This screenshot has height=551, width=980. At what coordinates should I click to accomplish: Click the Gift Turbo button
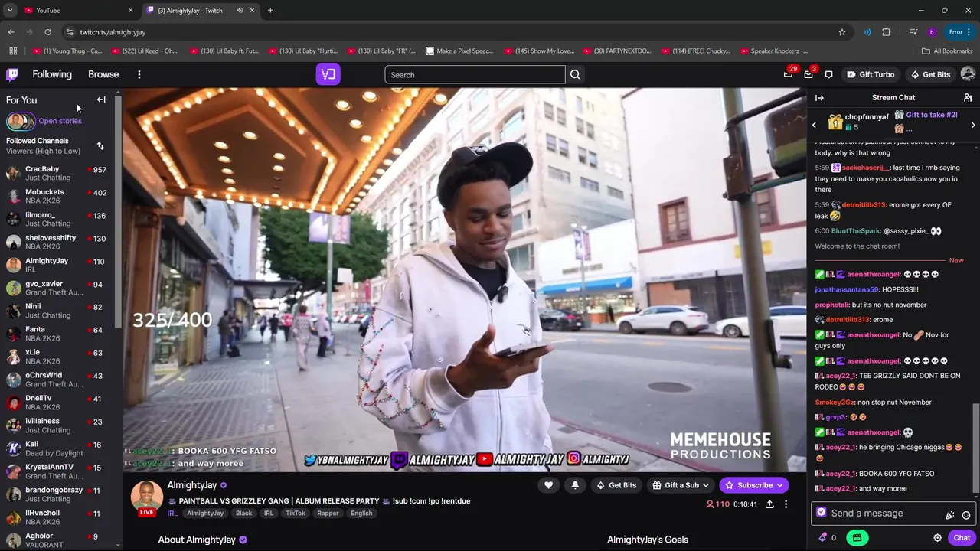coord(871,74)
